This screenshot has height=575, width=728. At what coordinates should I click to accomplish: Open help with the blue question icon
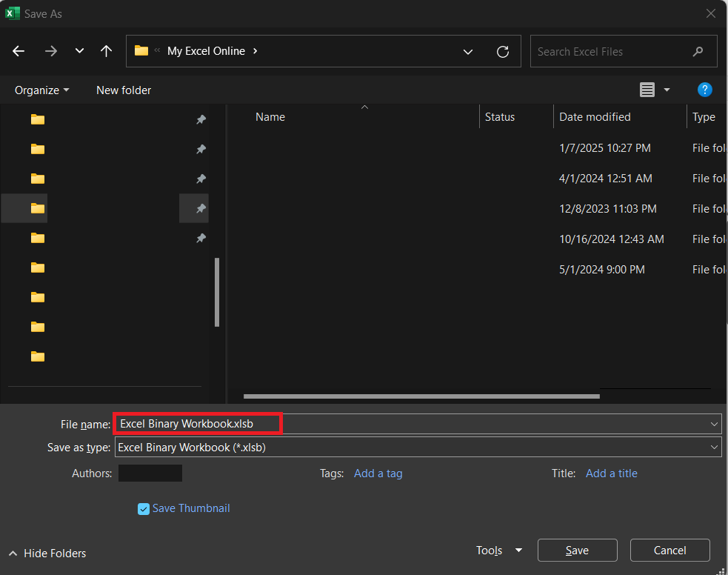pos(704,90)
